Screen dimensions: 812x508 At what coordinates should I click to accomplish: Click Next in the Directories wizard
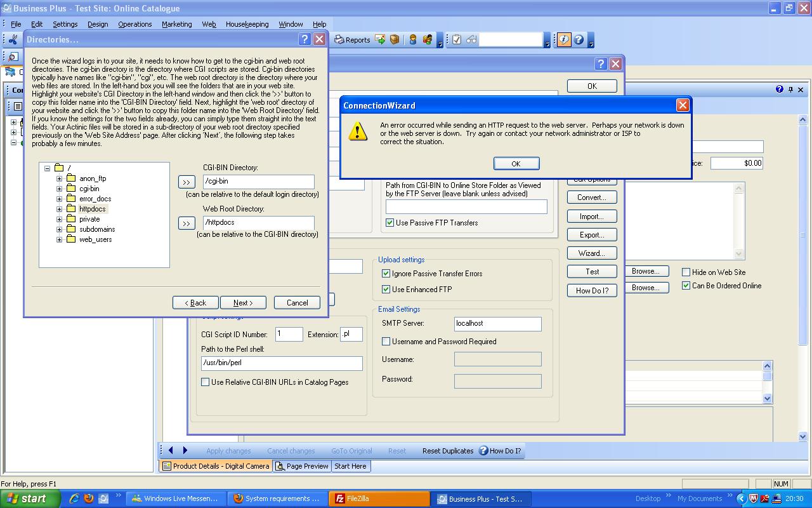click(x=243, y=303)
